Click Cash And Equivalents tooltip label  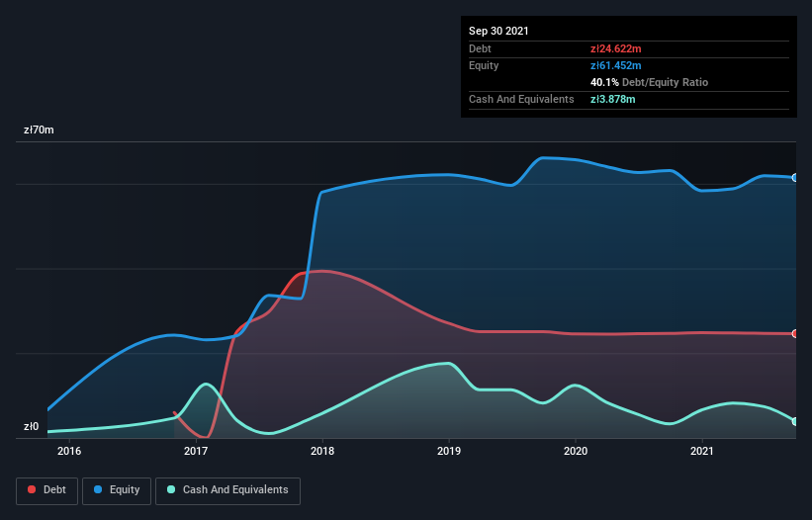coord(521,99)
